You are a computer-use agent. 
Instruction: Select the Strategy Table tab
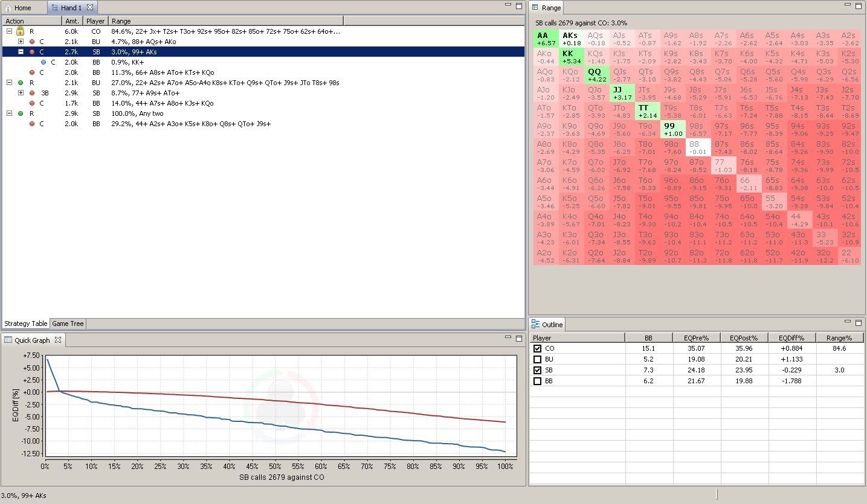26,324
